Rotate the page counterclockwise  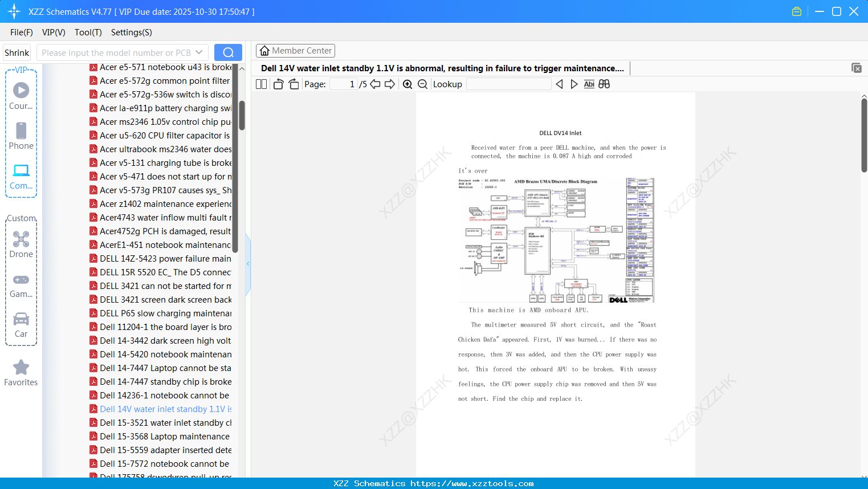pyautogui.click(x=278, y=84)
